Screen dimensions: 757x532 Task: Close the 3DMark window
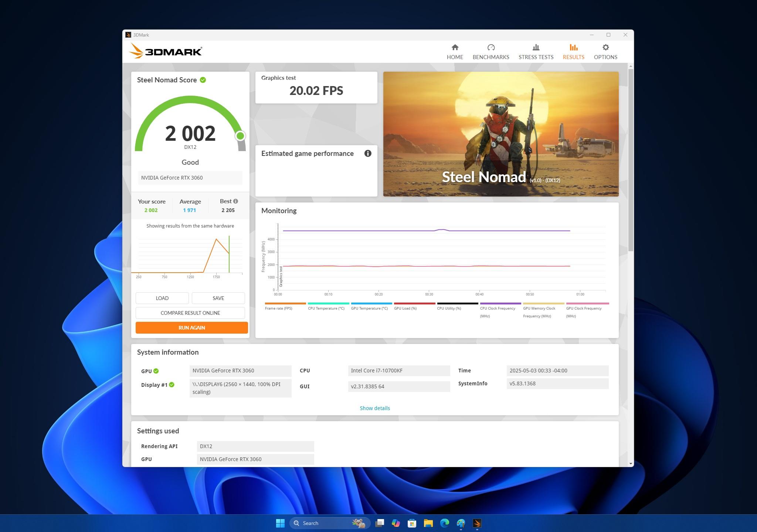tap(625, 35)
